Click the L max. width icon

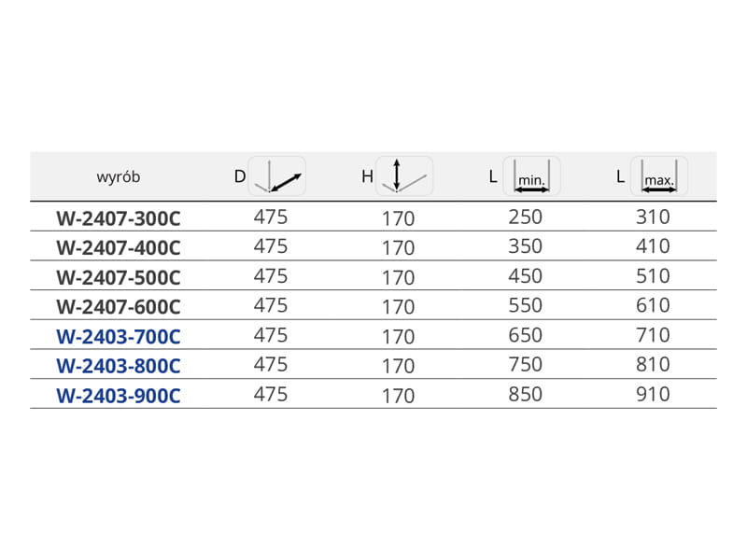pos(659,175)
